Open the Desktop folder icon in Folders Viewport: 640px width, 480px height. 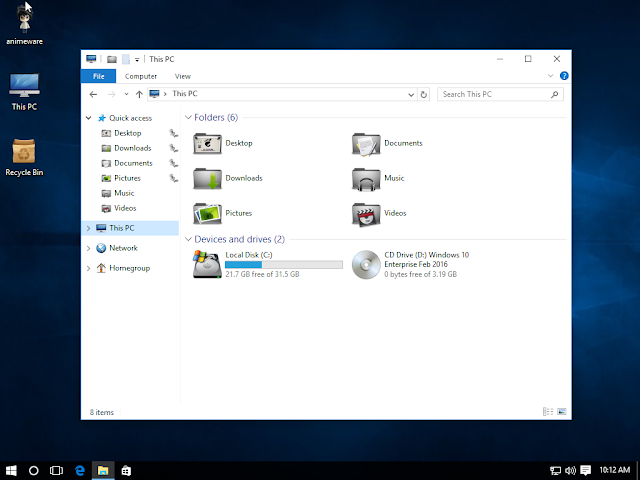click(x=207, y=144)
